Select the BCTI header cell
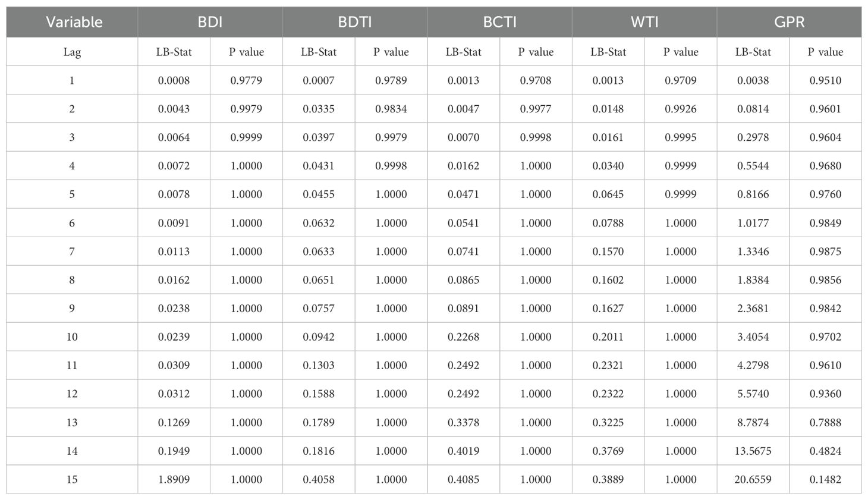 tap(499, 22)
